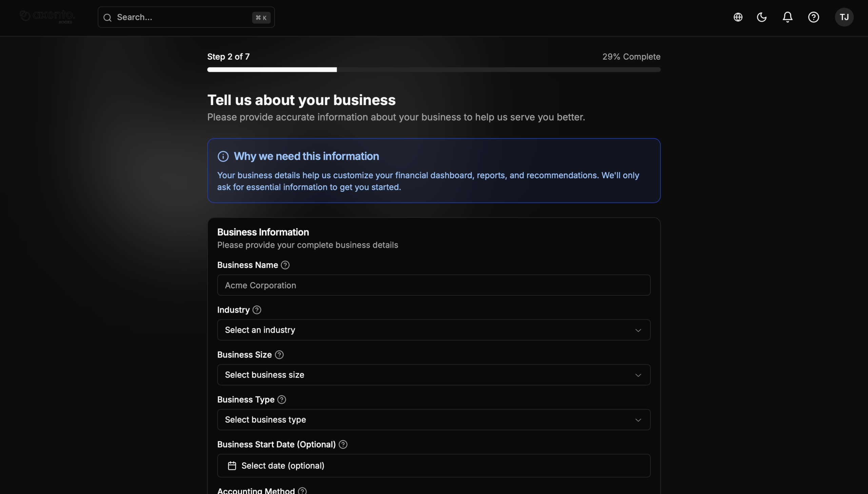Open the Select an industry dropdown

coord(433,330)
